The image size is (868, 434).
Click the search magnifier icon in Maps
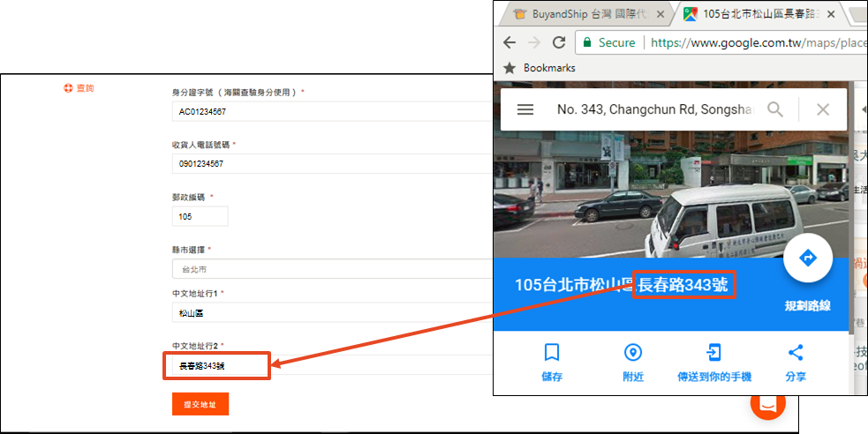pyautogui.click(x=775, y=109)
